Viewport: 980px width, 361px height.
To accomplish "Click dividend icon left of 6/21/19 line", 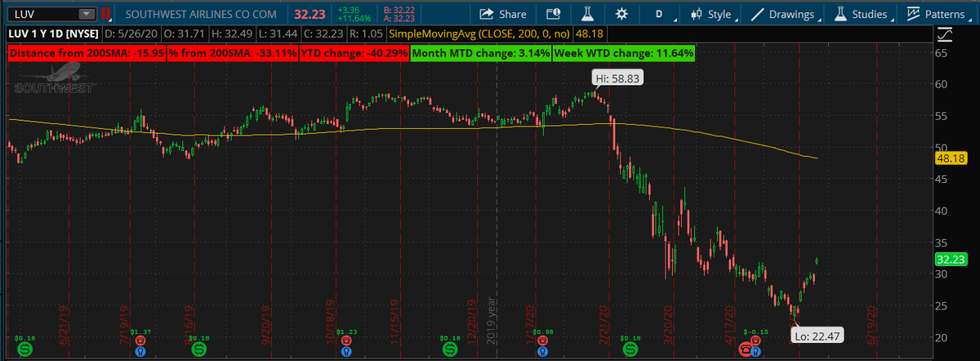I will (25, 349).
